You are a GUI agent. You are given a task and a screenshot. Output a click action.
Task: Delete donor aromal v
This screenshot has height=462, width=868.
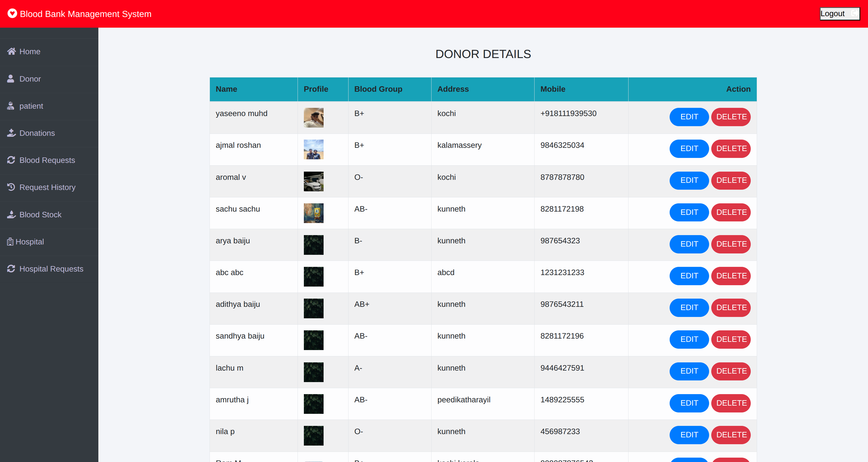(x=731, y=180)
